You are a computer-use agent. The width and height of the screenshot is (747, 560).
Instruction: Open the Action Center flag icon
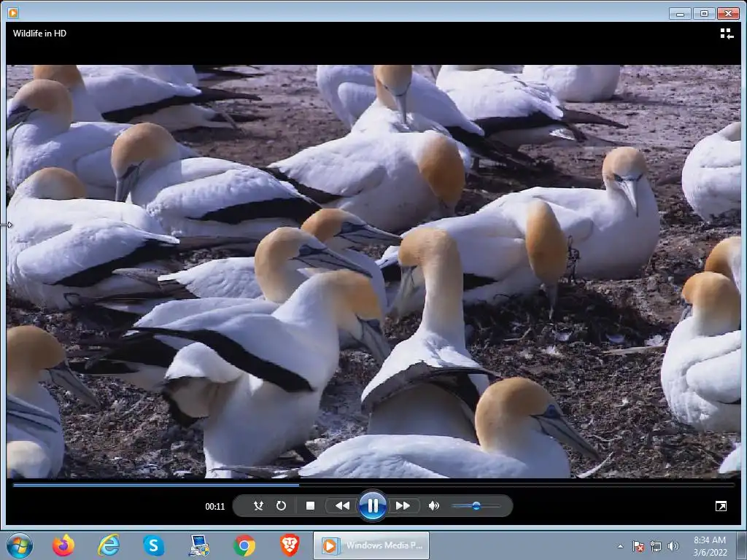click(x=638, y=546)
